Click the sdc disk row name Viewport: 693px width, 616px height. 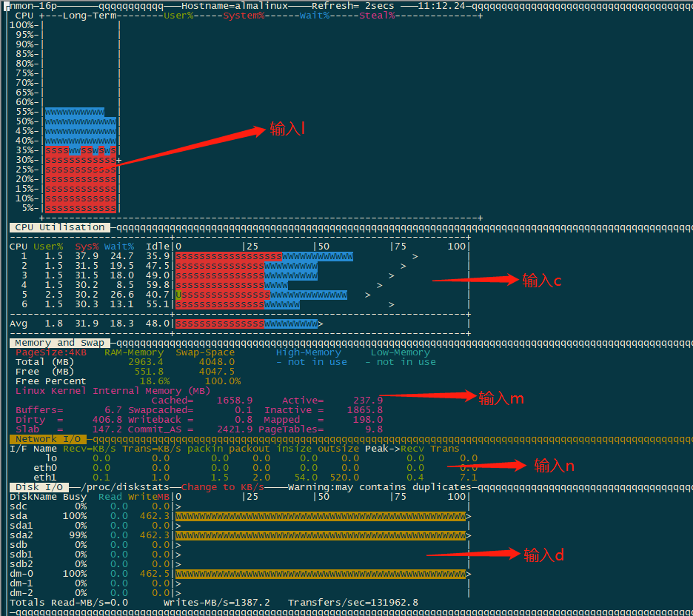point(19,506)
